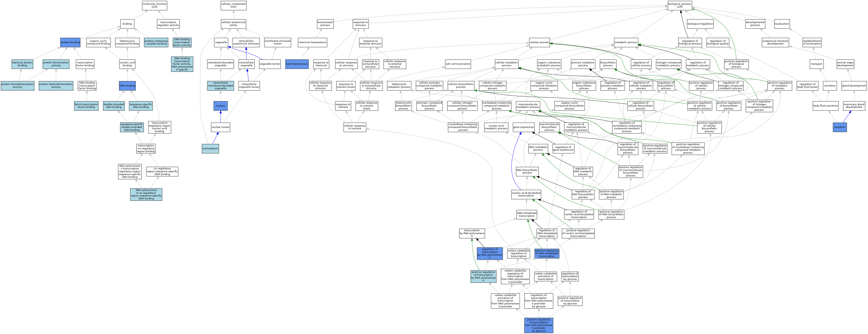Click the blue 'lipid homeostasis' node
Image resolution: width=868 pixels, height=334 pixels.
click(297, 64)
